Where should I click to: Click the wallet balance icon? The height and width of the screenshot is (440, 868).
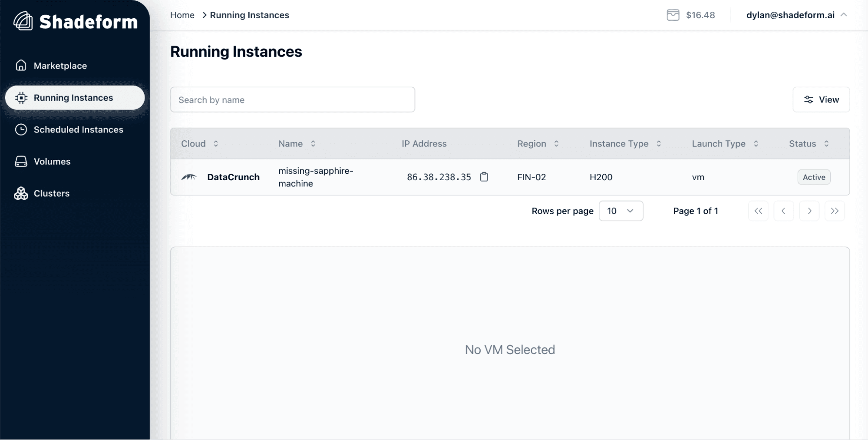click(673, 15)
